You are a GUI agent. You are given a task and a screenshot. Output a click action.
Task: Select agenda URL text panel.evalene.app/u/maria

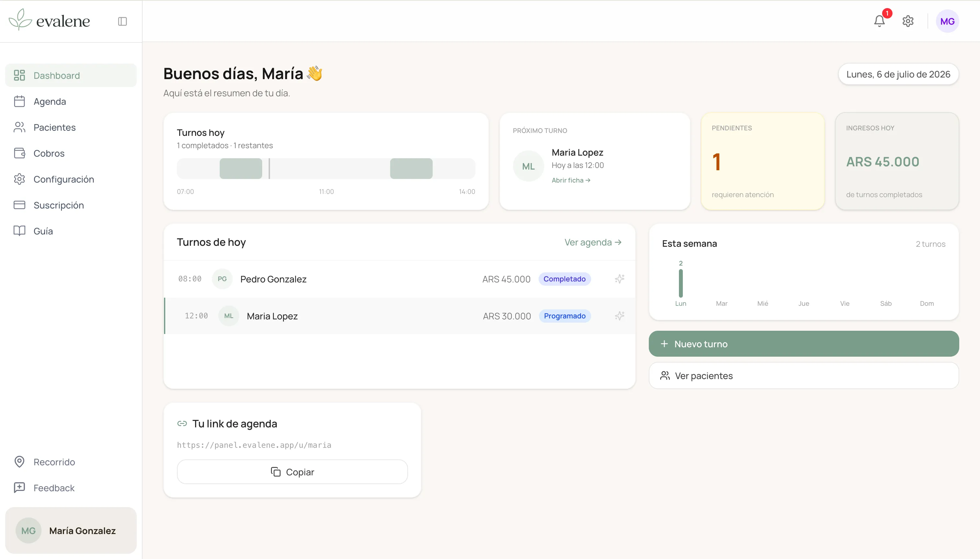click(x=254, y=445)
